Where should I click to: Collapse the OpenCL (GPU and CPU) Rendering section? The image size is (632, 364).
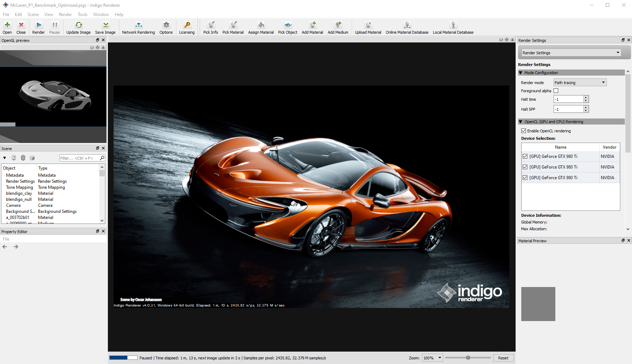pos(521,122)
